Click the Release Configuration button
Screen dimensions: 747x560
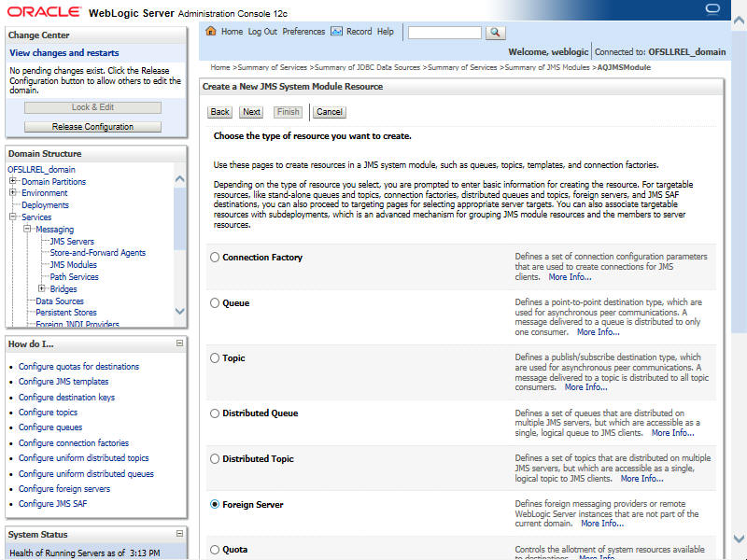[92, 127]
